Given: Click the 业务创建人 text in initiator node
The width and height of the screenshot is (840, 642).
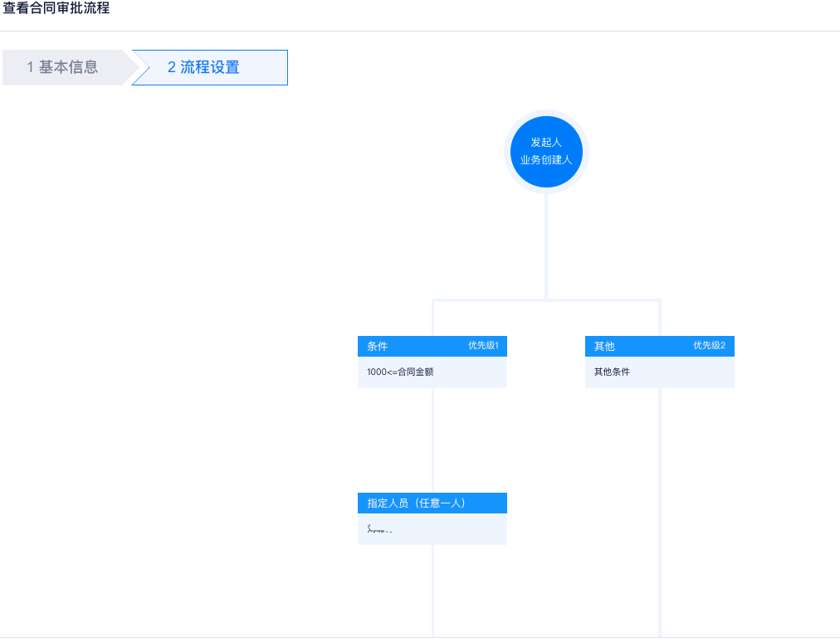Looking at the screenshot, I should (546, 160).
